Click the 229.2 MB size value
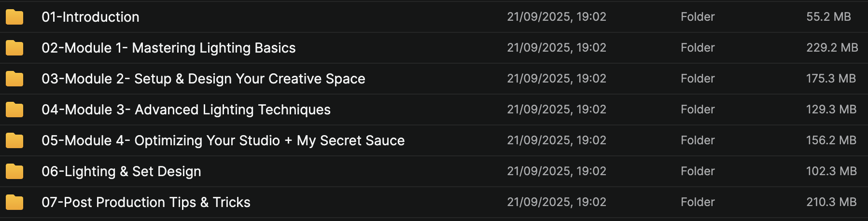The image size is (868, 221). 832,48
